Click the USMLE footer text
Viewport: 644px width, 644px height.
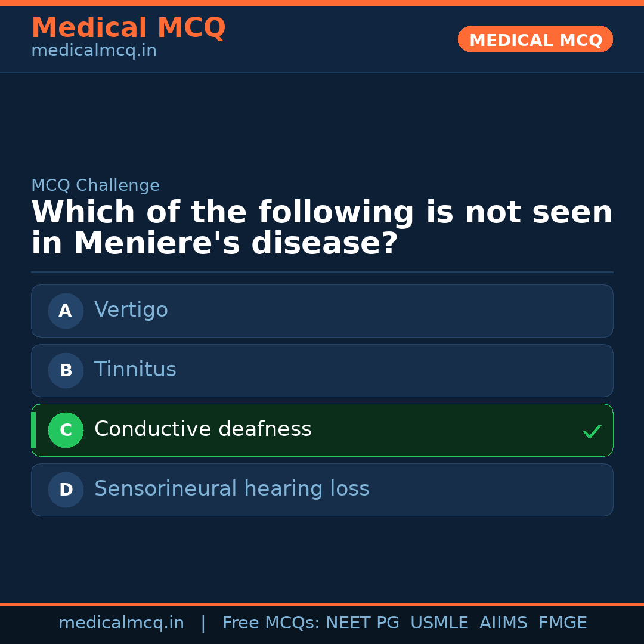[439, 623]
